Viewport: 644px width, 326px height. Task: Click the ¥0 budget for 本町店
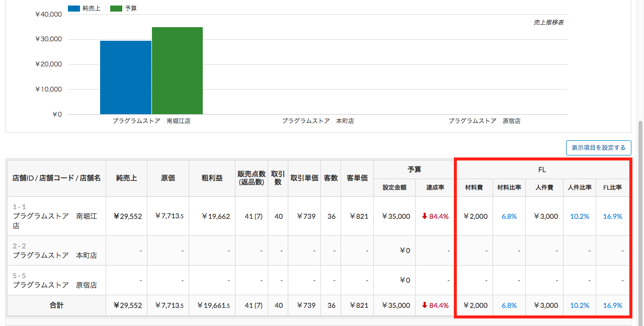(x=405, y=251)
